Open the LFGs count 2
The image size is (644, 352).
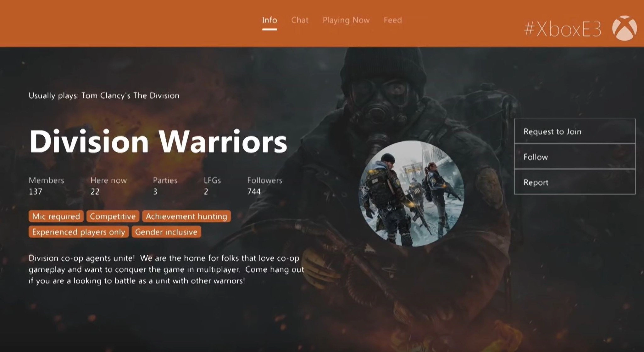(x=212, y=186)
